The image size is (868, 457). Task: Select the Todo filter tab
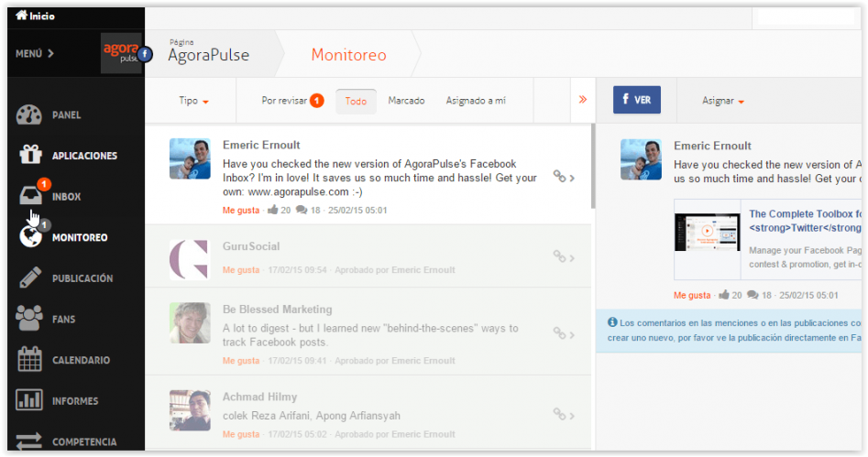[x=356, y=102]
